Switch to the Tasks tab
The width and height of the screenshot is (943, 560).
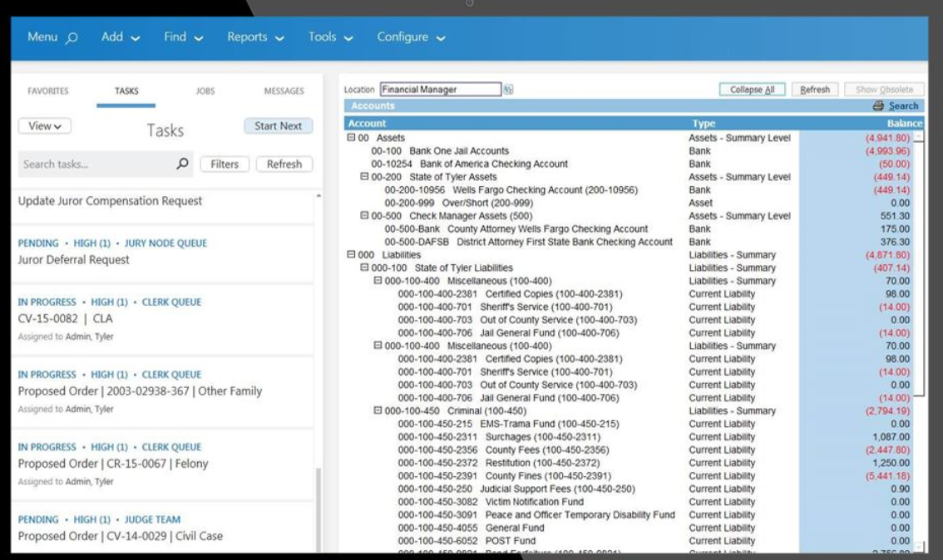tap(126, 91)
